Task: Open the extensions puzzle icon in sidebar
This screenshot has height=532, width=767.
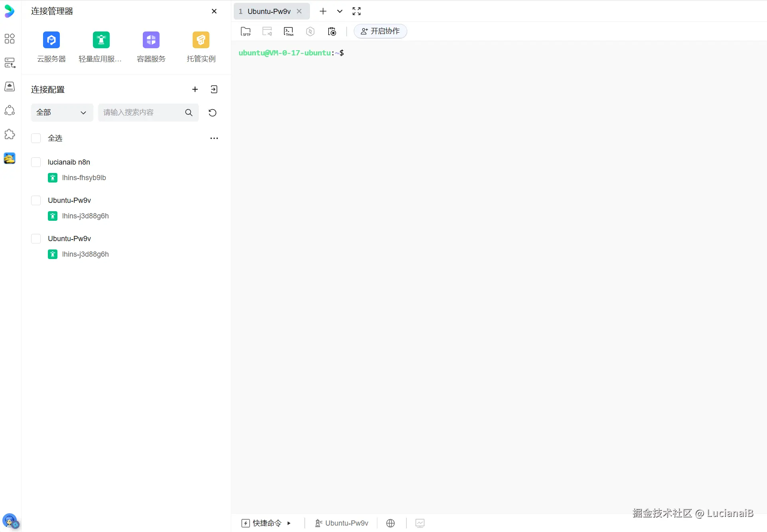Action: [9, 134]
